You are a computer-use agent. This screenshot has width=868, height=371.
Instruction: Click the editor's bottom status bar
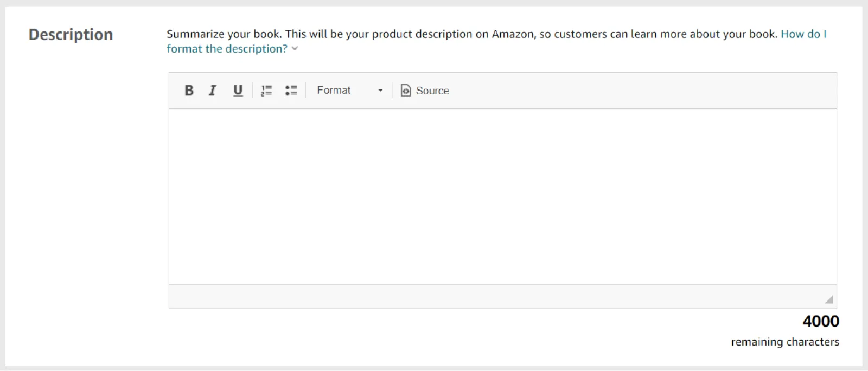[488, 297]
